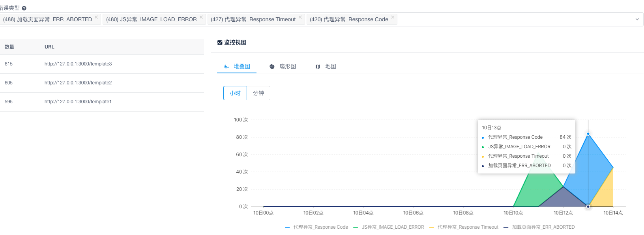The width and height of the screenshot is (644, 235).
Task: Switch to the 扇形图 tab
Action: click(283, 66)
